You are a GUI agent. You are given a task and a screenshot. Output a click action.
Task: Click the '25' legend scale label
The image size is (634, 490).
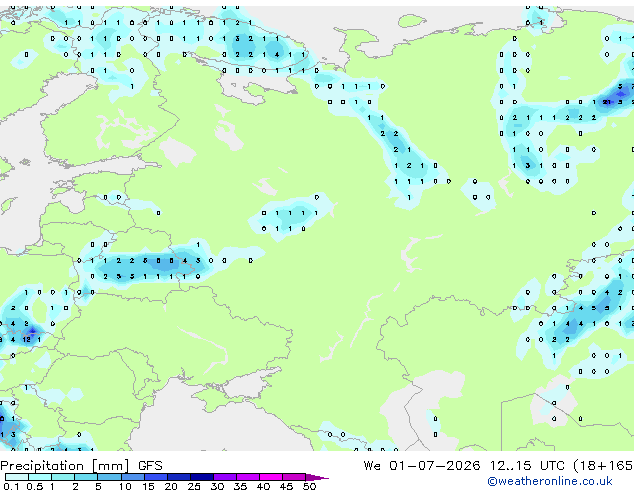click(x=194, y=486)
